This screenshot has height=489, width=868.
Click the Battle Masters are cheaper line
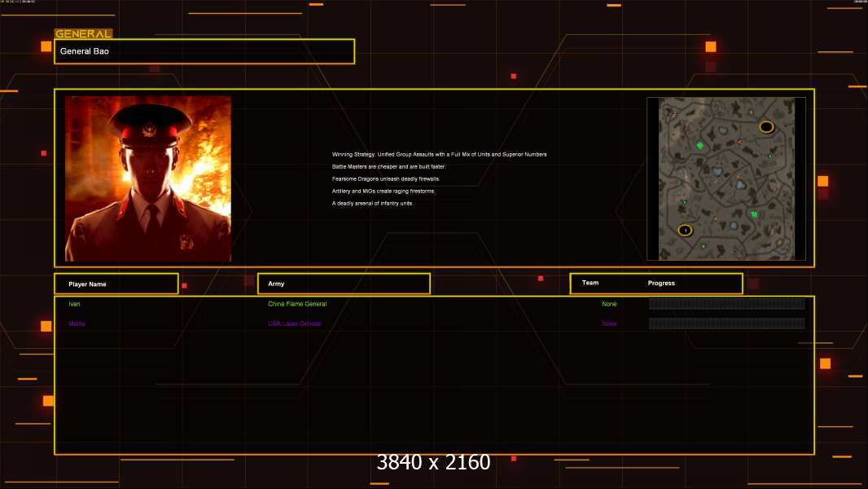[x=388, y=167]
